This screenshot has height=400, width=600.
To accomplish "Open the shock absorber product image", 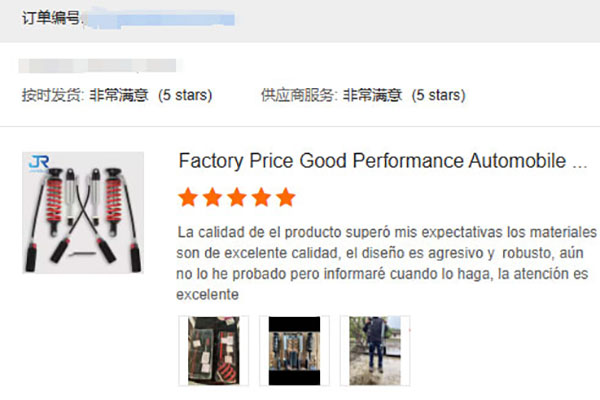I will [83, 212].
